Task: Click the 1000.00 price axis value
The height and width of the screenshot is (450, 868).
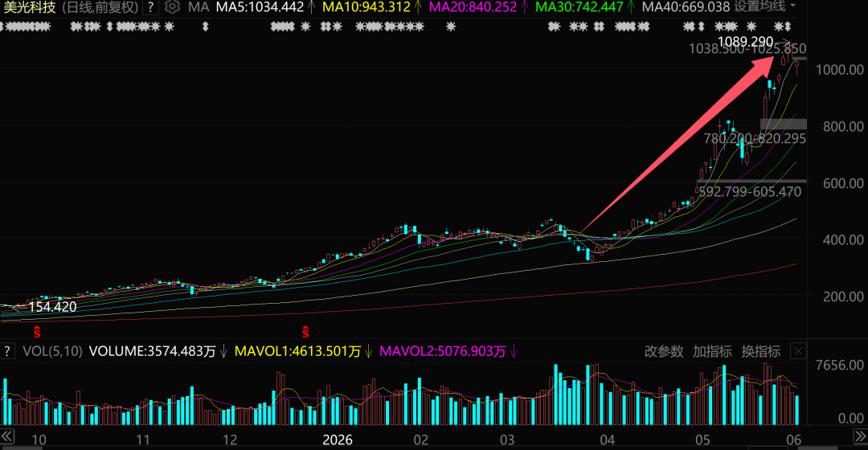Action: click(x=840, y=70)
